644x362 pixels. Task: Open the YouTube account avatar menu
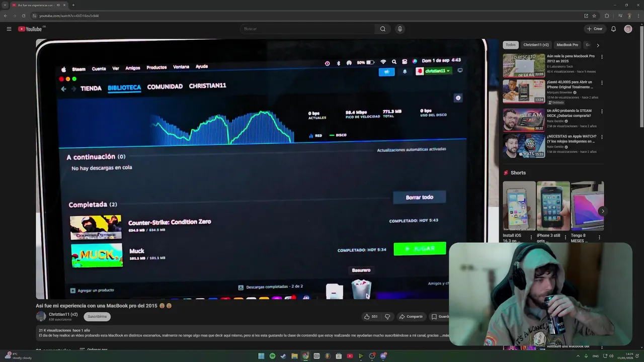coord(628,29)
